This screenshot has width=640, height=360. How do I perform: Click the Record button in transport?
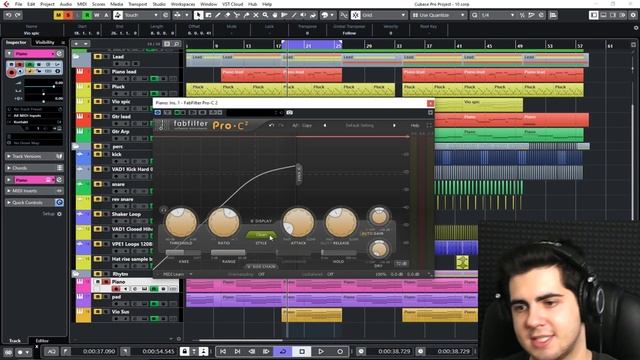click(x=340, y=351)
